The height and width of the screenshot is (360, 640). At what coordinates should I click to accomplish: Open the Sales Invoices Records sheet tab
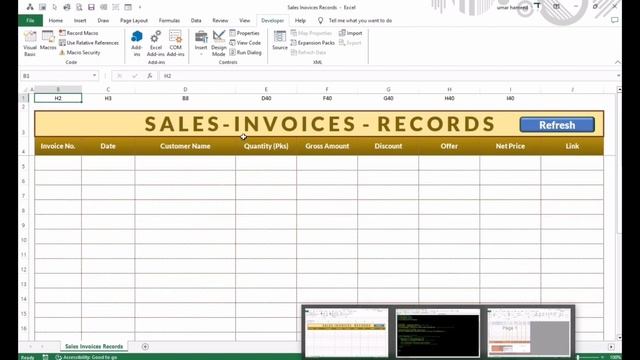coord(94,347)
